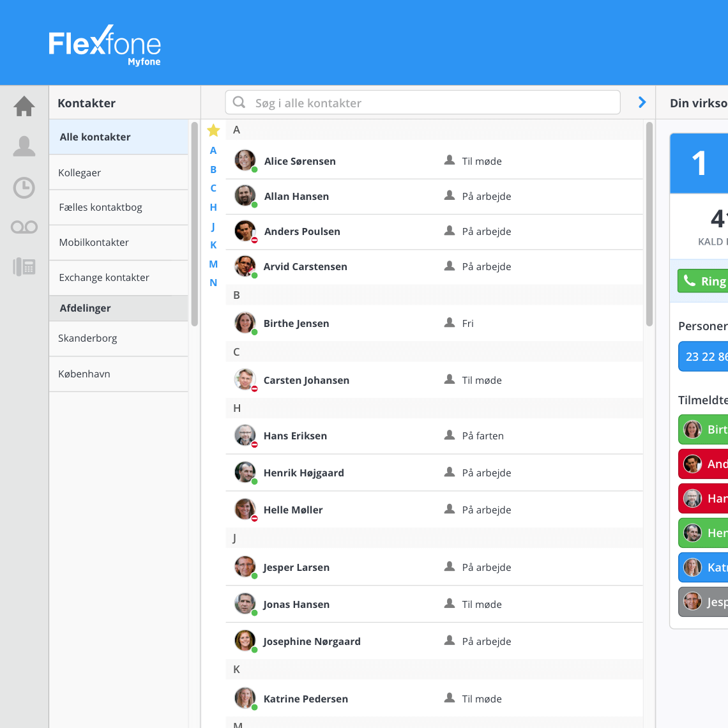Open contact Anders Poulsen
Viewport: 728px width, 728px height.
point(434,232)
